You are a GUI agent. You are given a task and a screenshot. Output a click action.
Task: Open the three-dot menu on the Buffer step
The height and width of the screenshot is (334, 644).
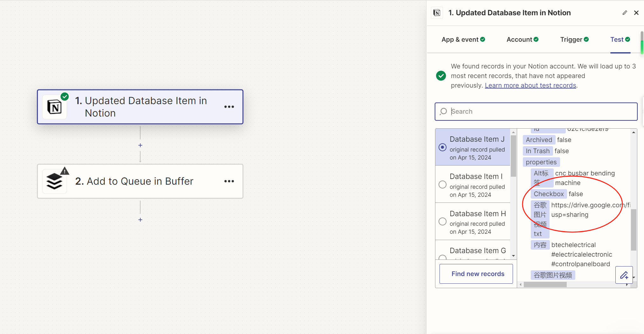[x=229, y=181]
